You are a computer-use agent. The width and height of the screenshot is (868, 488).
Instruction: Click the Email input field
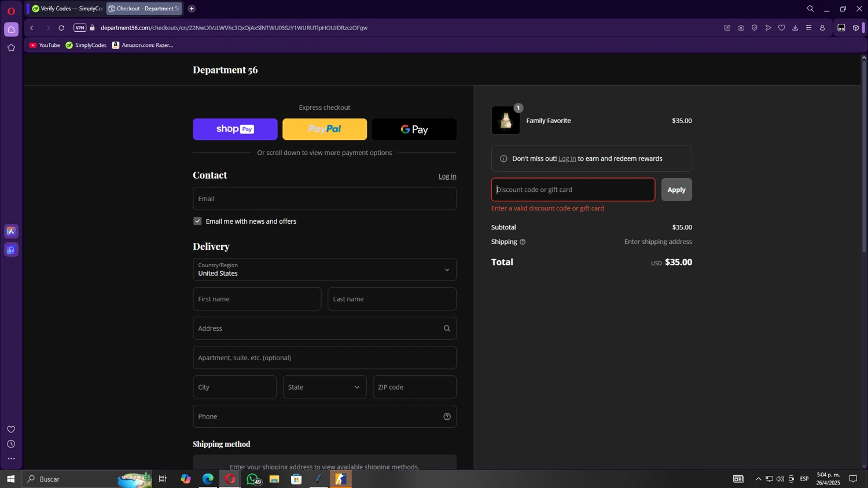[325, 199]
